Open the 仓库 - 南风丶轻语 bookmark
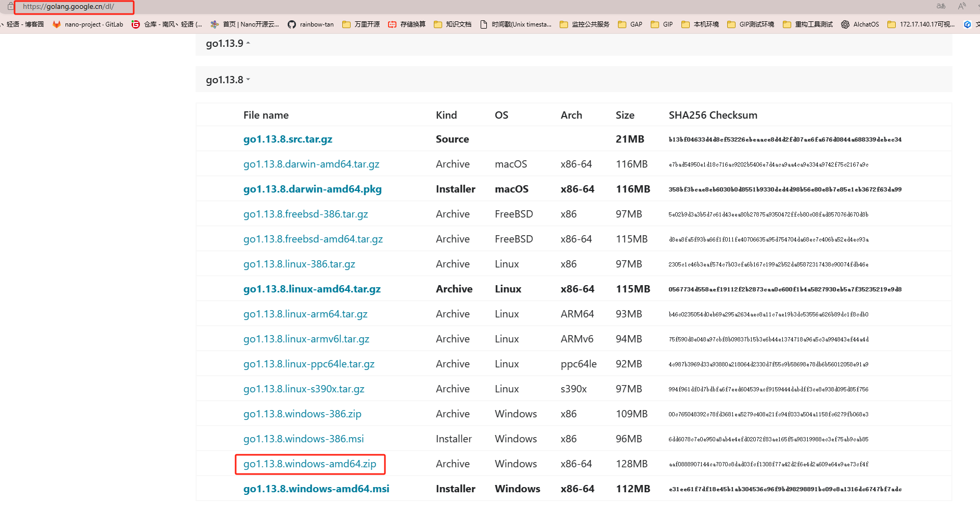The height and width of the screenshot is (511, 980). click(x=167, y=24)
